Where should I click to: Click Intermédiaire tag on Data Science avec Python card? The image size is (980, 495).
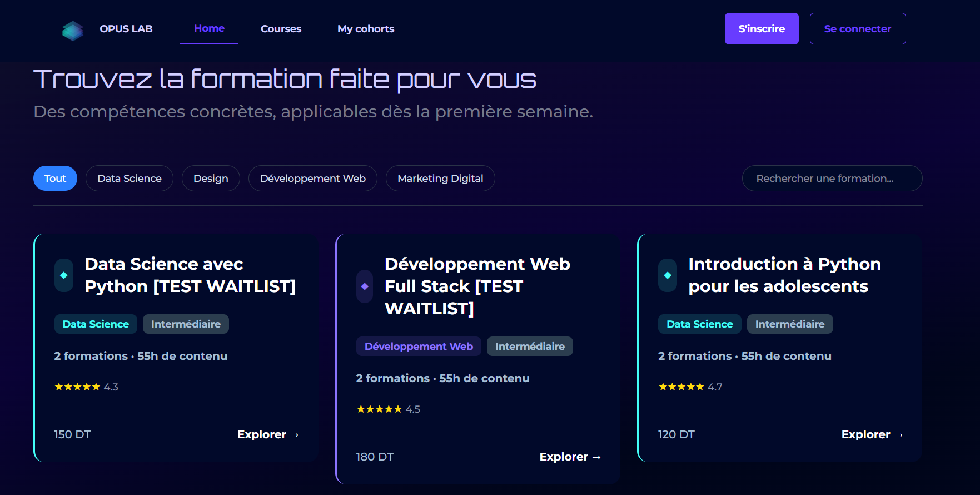tap(186, 324)
